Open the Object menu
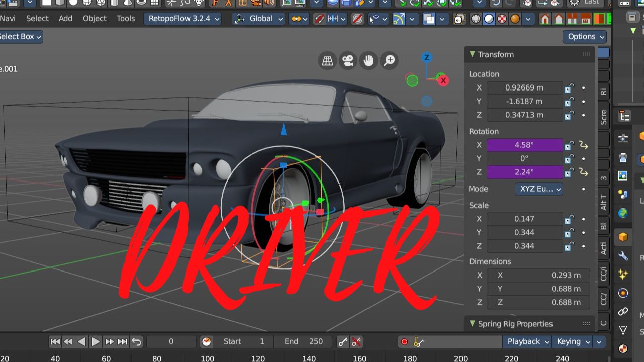The image size is (644, 362). (95, 19)
